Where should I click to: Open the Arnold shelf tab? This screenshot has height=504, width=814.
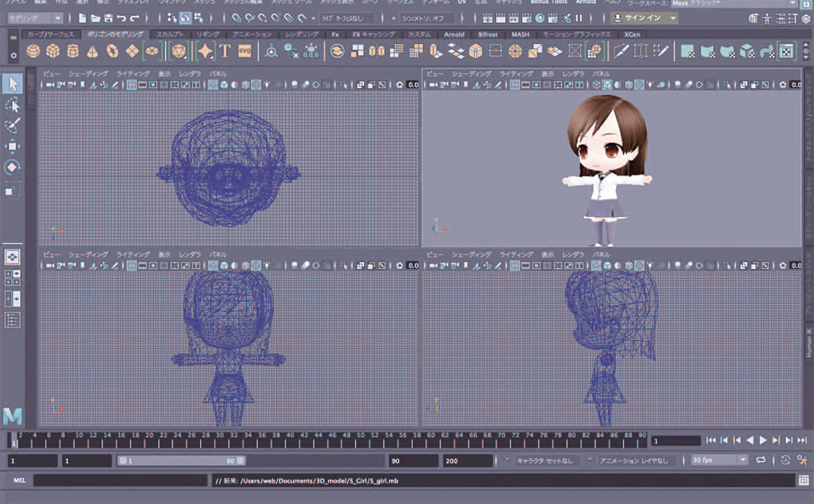coord(454,35)
